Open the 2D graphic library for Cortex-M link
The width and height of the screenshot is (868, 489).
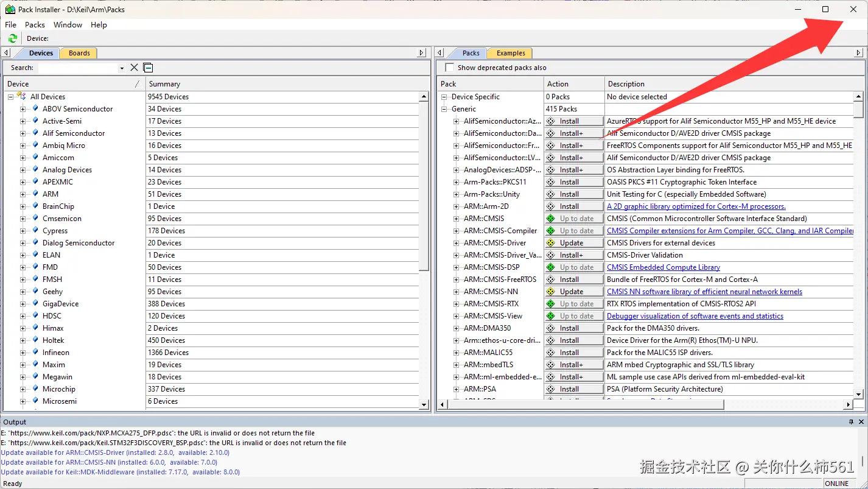pyautogui.click(x=696, y=206)
